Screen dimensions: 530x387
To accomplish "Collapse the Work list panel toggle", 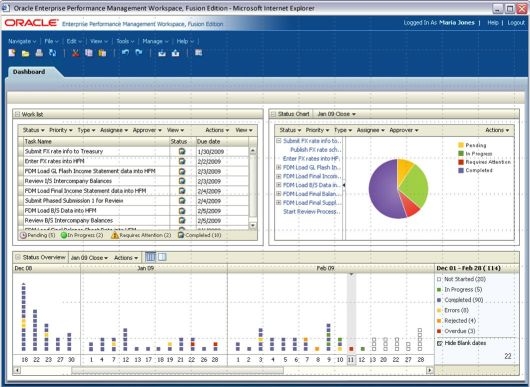I will point(17,114).
